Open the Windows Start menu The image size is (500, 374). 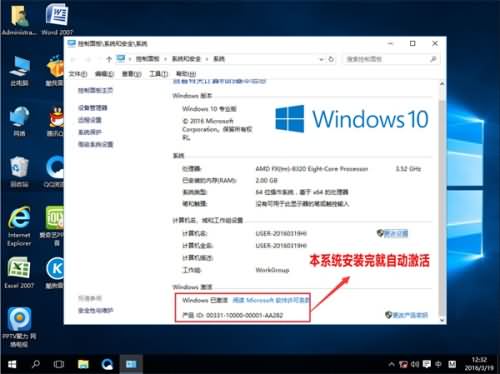click(x=12, y=364)
